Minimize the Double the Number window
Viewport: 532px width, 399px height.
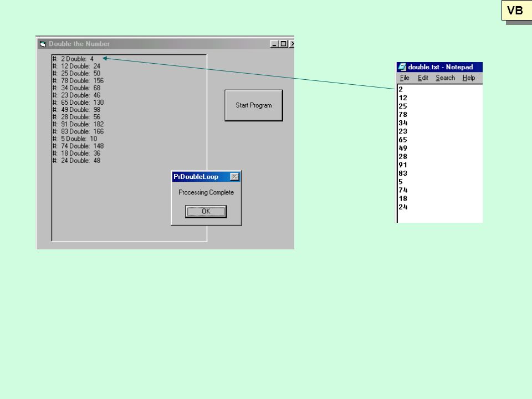click(274, 44)
